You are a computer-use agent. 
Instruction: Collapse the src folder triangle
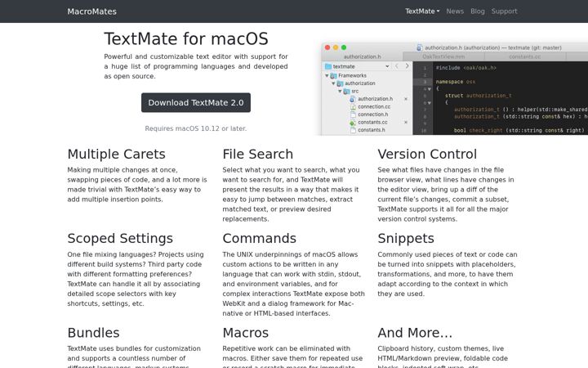pyautogui.click(x=340, y=92)
